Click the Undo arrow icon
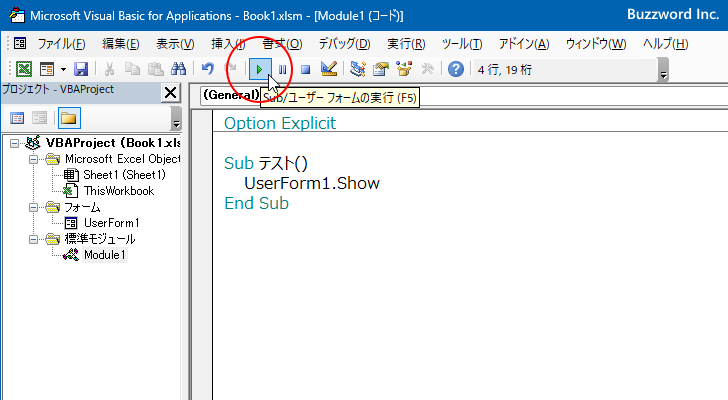The width and height of the screenshot is (728, 400). point(208,70)
